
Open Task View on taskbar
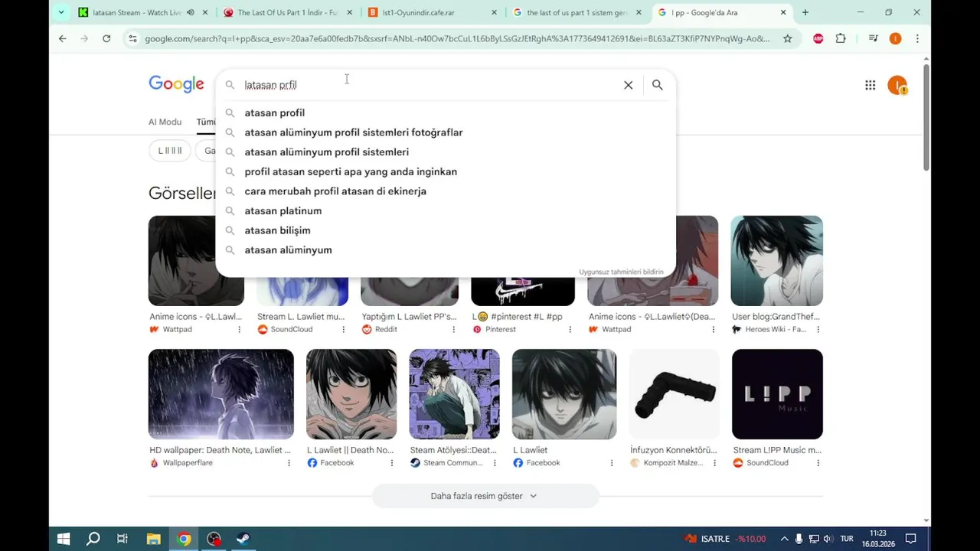tap(122, 539)
